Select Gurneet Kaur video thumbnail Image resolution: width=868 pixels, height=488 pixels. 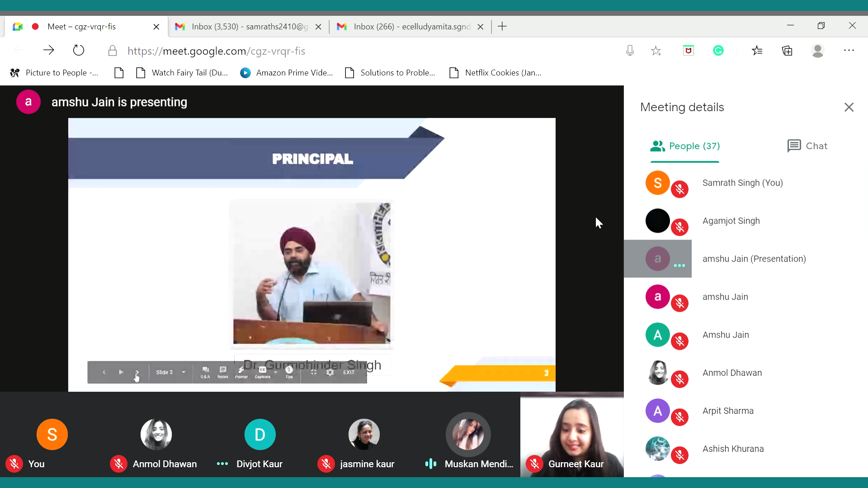pyautogui.click(x=572, y=434)
